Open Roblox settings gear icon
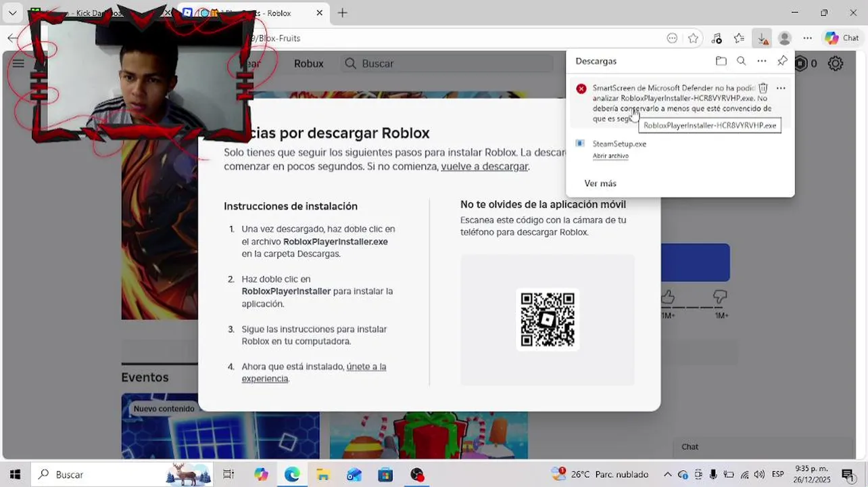 click(836, 64)
